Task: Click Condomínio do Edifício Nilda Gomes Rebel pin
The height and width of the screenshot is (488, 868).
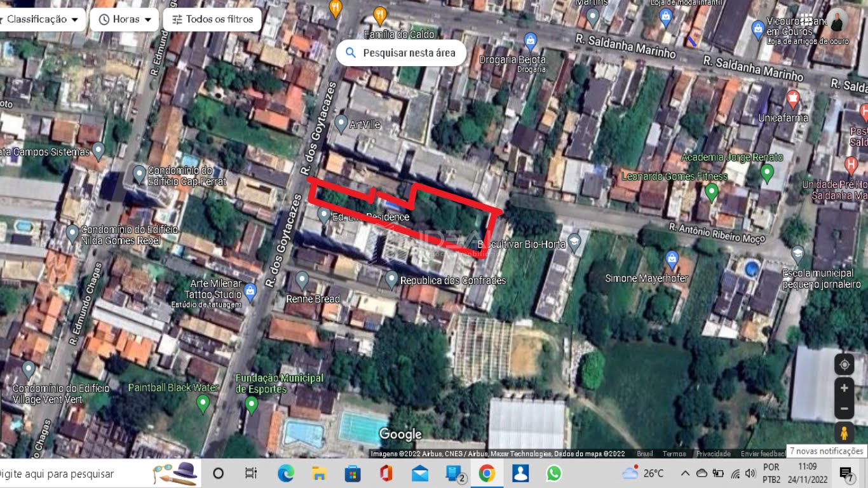Action: (x=72, y=233)
